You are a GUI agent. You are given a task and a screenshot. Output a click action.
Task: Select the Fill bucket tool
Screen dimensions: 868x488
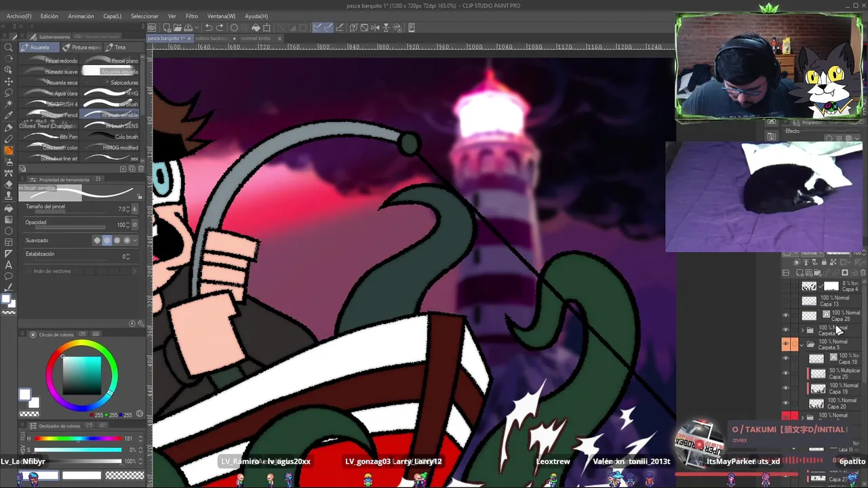click(x=9, y=207)
